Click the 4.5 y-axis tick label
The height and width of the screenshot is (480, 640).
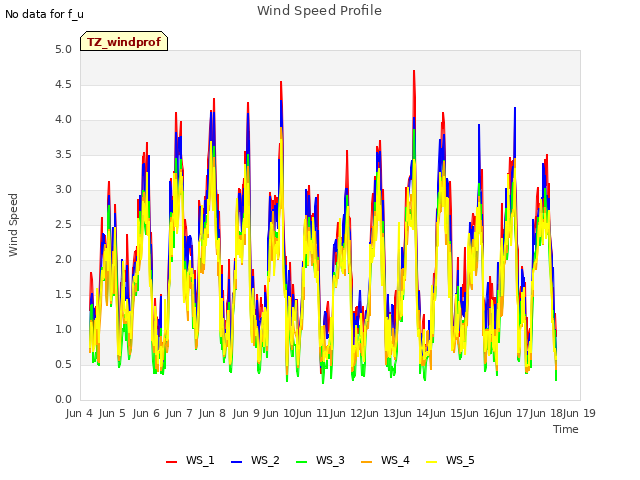point(63,84)
